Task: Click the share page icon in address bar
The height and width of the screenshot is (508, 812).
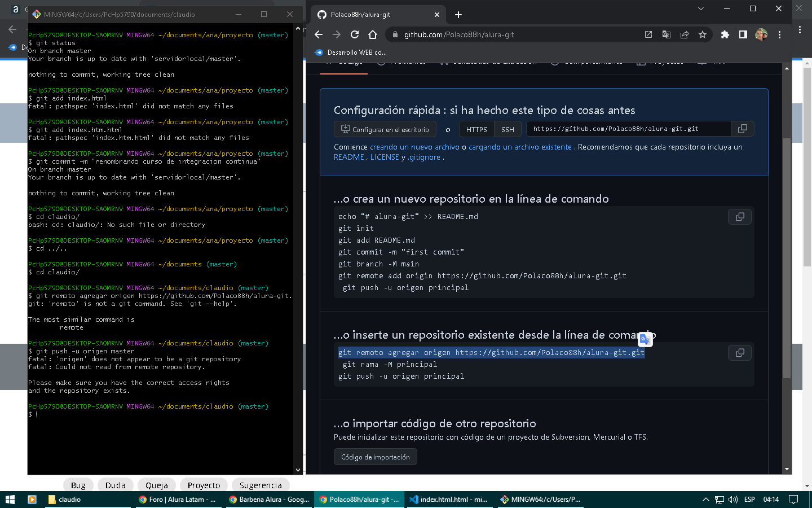Action: [x=685, y=34]
